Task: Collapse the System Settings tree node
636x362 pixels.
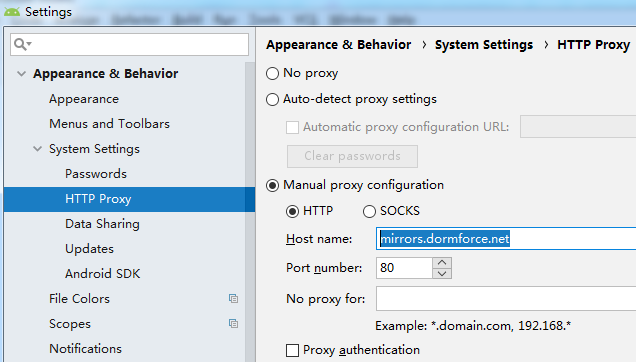Action: pos(37,149)
